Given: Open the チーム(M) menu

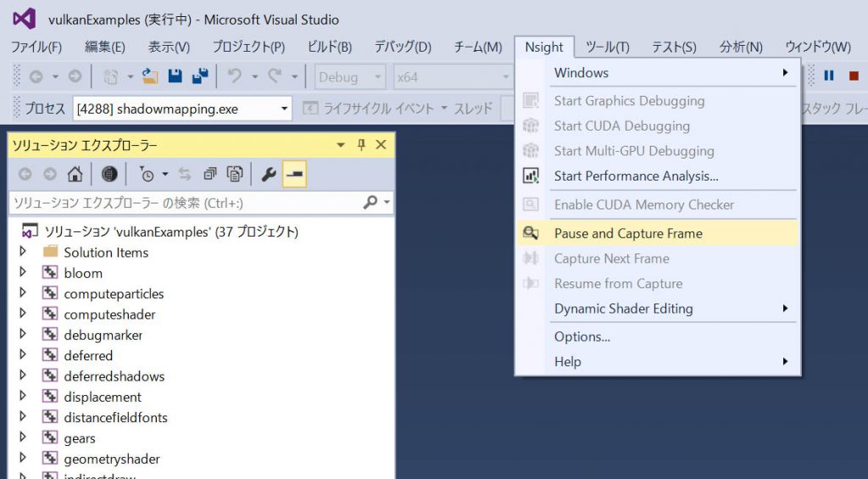Looking at the screenshot, I should click(478, 47).
